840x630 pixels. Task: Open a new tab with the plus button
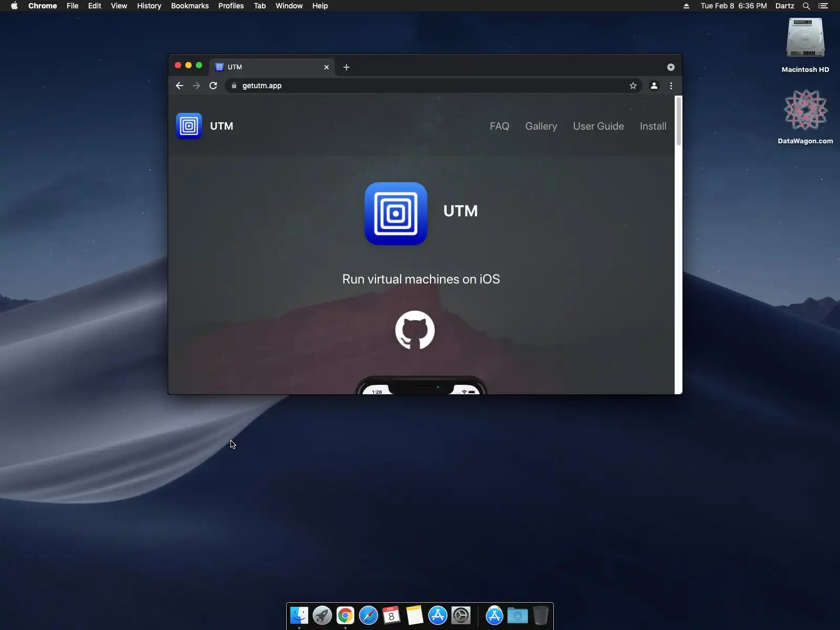pos(346,67)
